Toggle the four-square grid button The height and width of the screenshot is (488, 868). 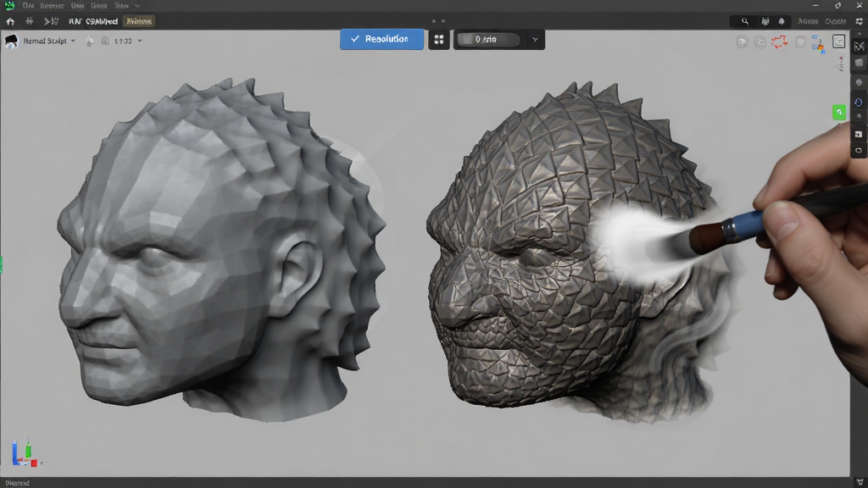[439, 39]
